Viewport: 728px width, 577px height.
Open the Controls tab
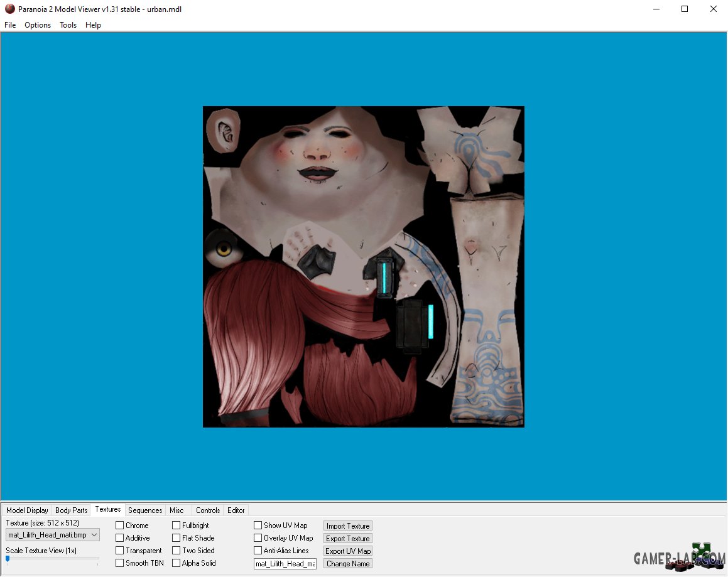(207, 510)
